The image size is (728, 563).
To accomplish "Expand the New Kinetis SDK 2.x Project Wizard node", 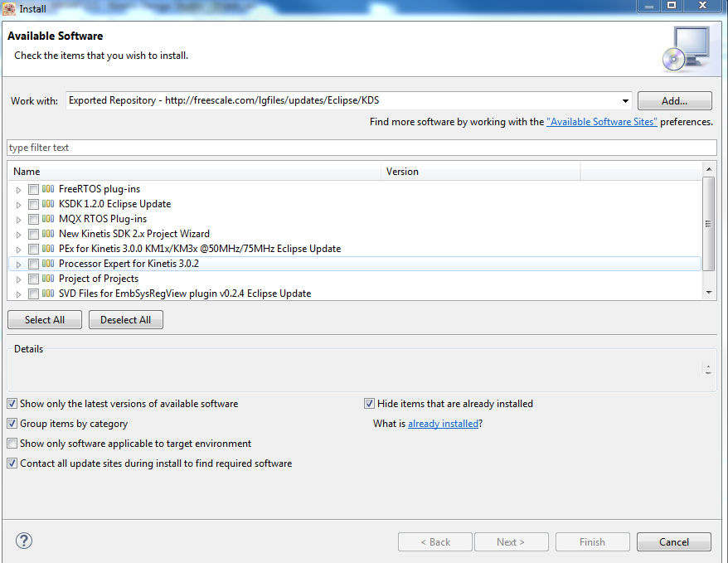I will [18, 235].
